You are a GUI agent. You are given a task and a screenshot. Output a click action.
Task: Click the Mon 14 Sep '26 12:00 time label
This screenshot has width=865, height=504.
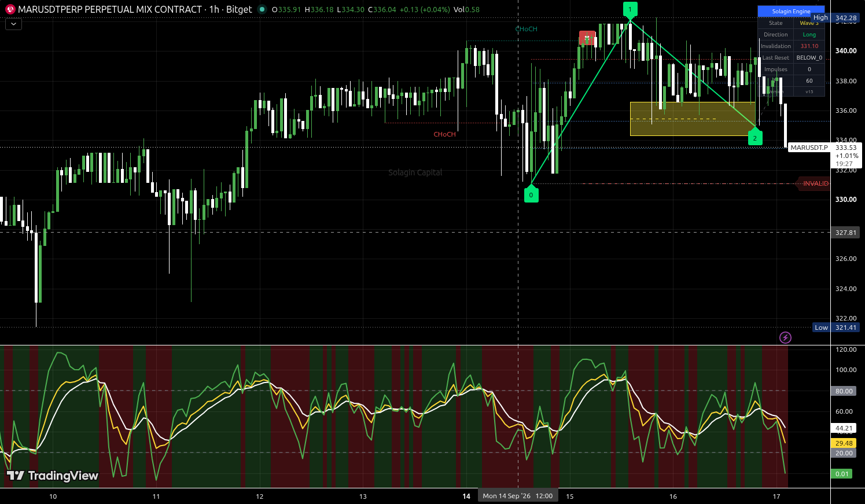click(518, 496)
